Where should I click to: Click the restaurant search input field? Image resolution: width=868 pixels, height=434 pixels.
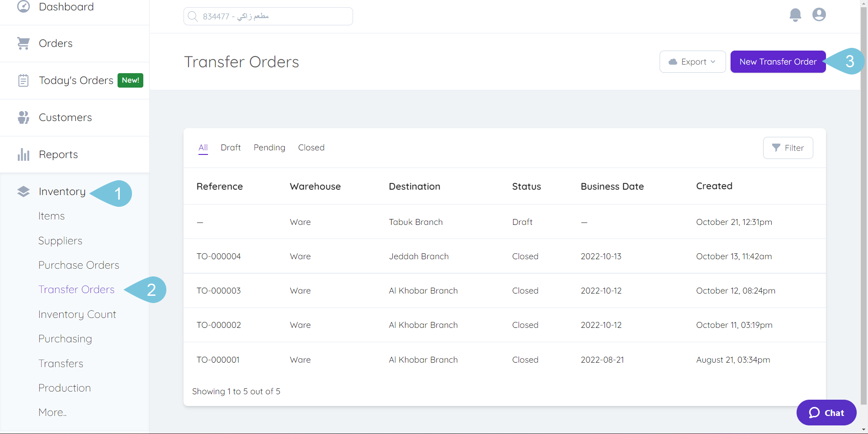[268, 16]
